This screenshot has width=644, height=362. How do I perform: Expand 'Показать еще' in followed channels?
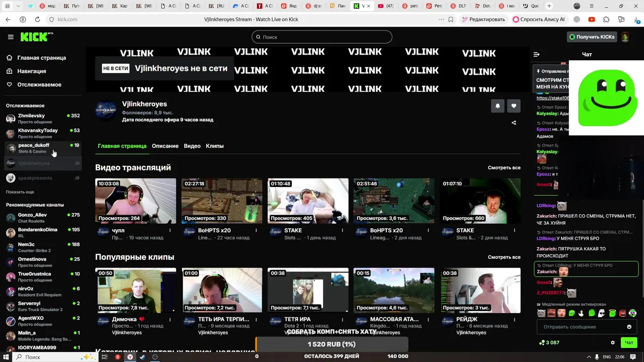click(x=20, y=192)
